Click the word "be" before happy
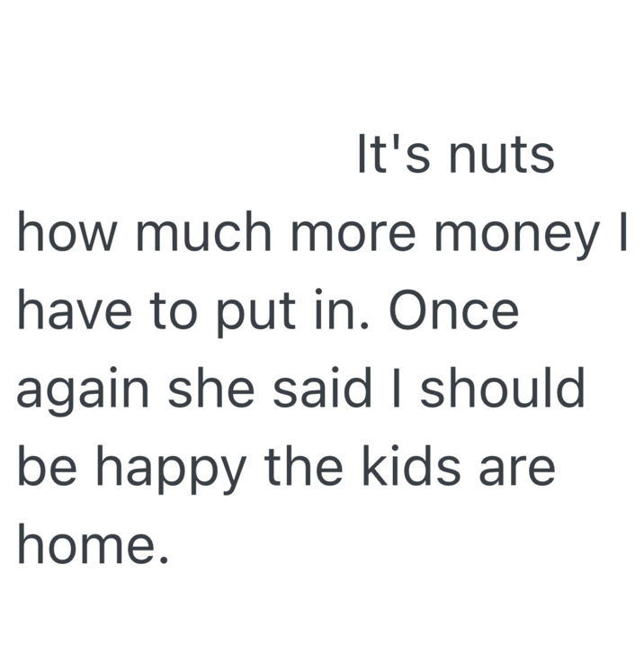The width and height of the screenshot is (644, 645). click(x=43, y=468)
